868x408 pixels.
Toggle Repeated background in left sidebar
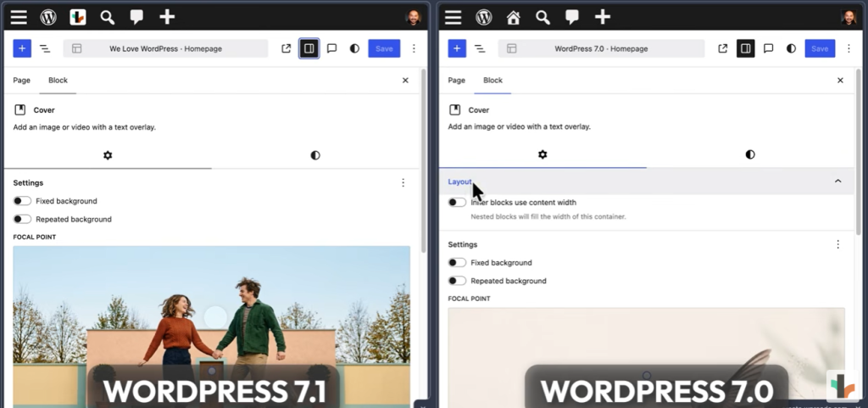point(22,219)
